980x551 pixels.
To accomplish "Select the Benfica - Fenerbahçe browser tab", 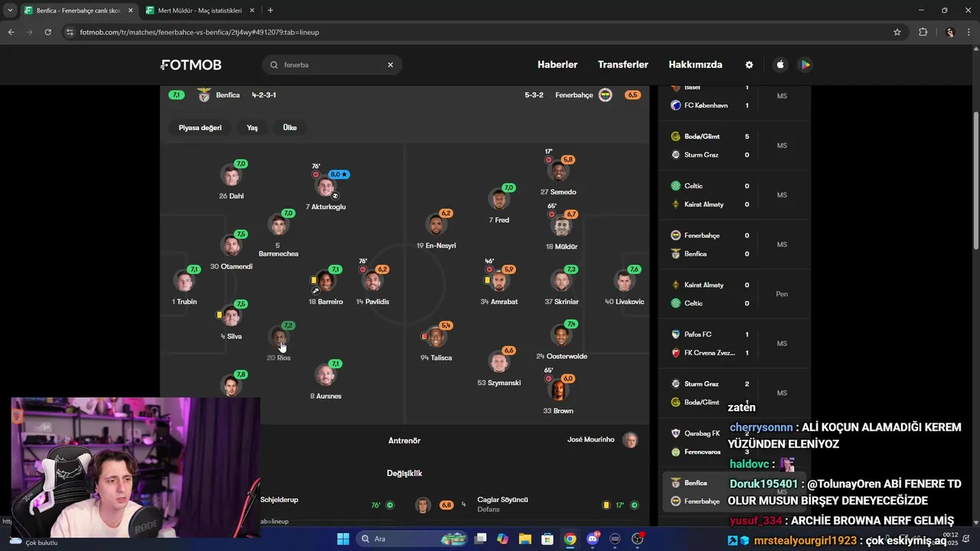I will (x=78, y=11).
